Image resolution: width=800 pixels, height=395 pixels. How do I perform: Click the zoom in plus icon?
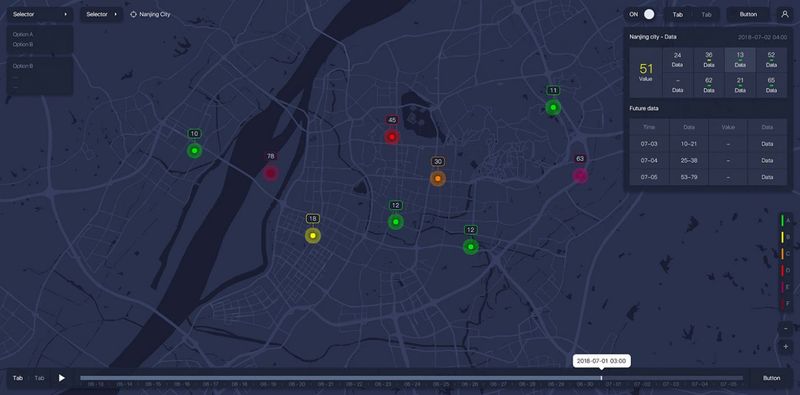pyautogui.click(x=785, y=347)
